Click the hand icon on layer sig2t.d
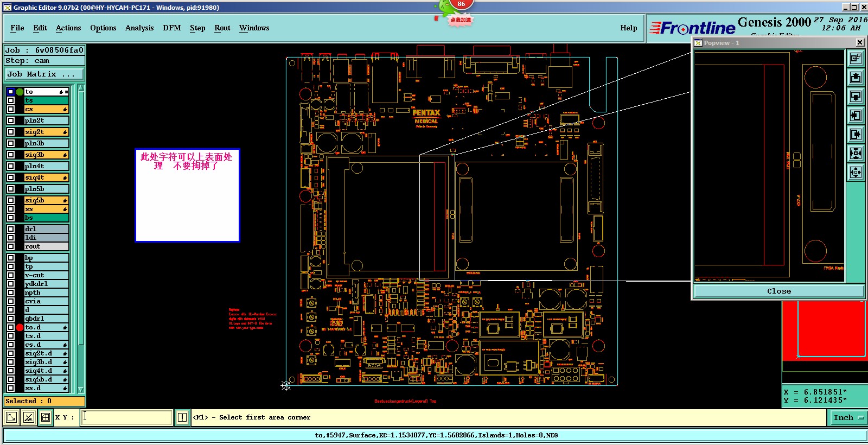 coord(65,354)
